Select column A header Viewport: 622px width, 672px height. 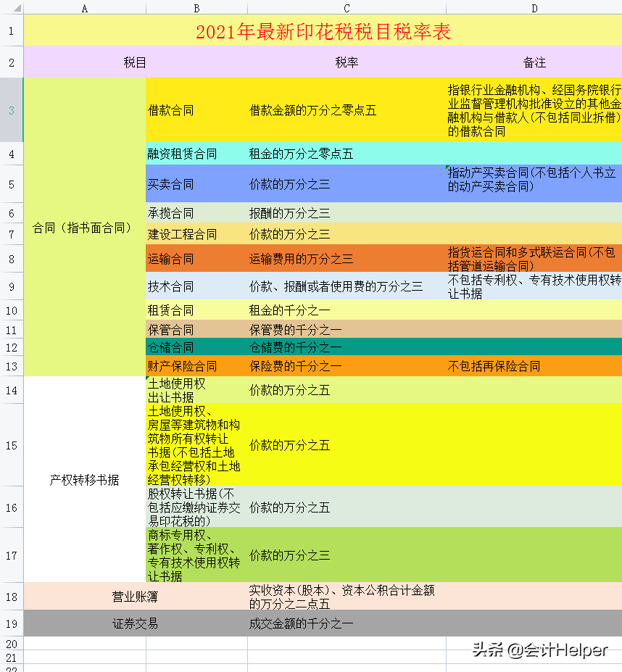tap(84, 9)
